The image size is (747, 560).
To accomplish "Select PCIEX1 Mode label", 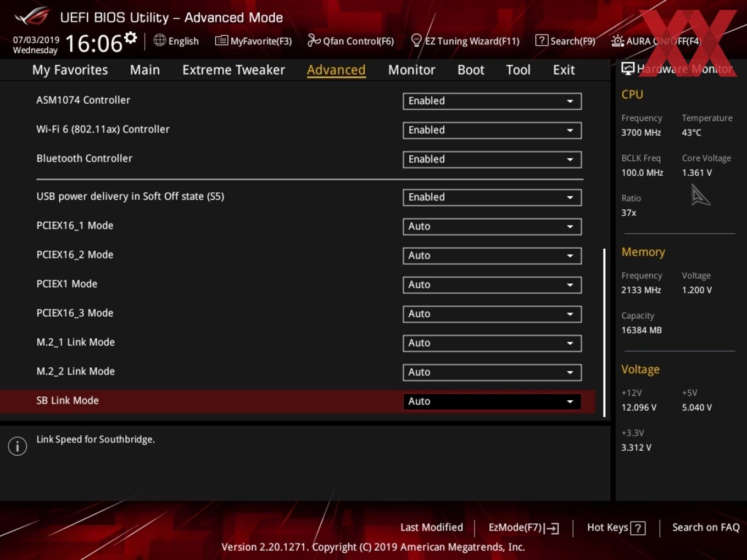I will [x=66, y=284].
